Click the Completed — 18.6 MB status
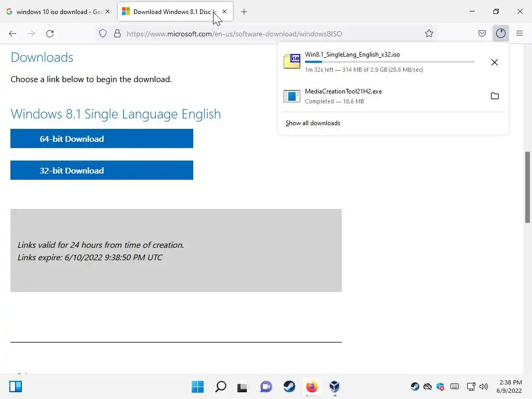Screen dimensions: 532x399 tap(334, 101)
